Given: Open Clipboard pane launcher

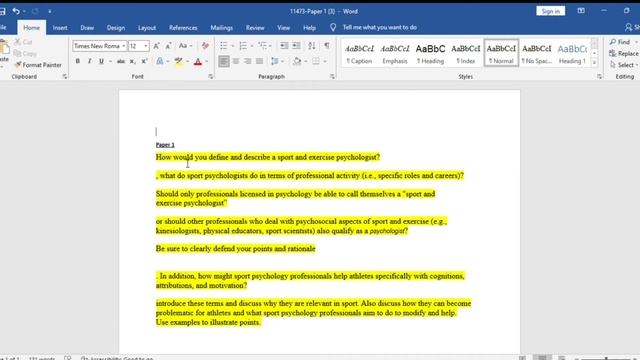Looking at the screenshot, I should coord(64,76).
